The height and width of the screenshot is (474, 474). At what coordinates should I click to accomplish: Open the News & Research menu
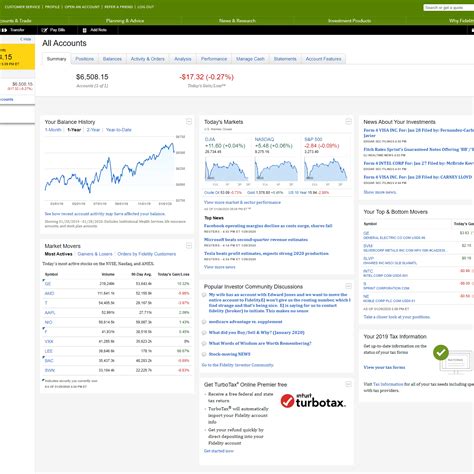[x=237, y=21]
